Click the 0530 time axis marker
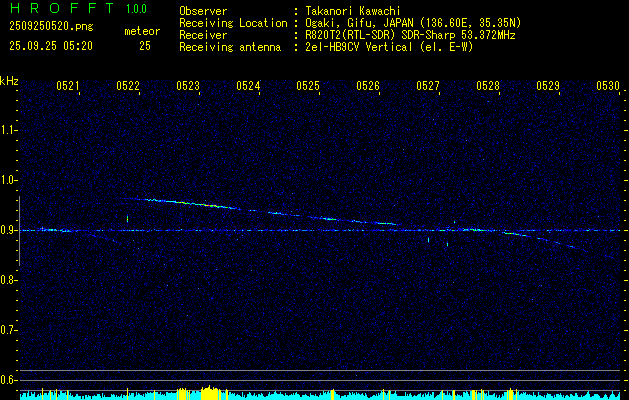629x400 pixels. point(608,86)
